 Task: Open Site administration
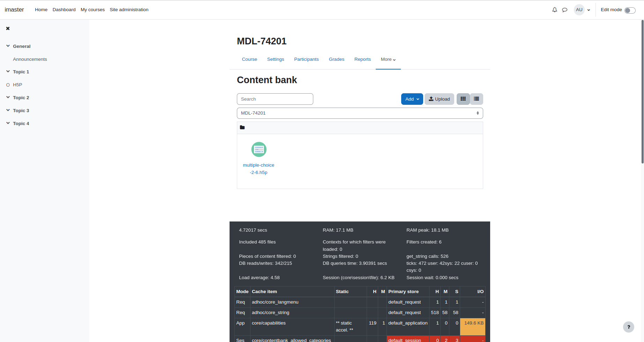pos(129,10)
